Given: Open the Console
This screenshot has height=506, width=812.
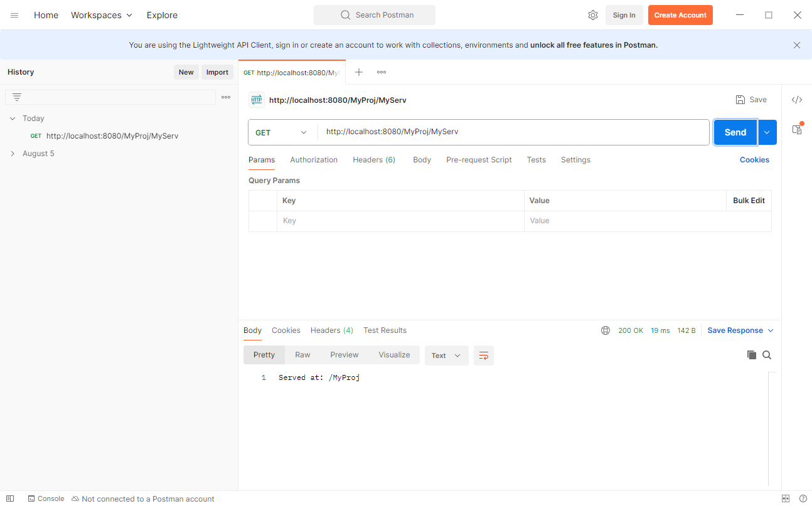Looking at the screenshot, I should click(46, 498).
